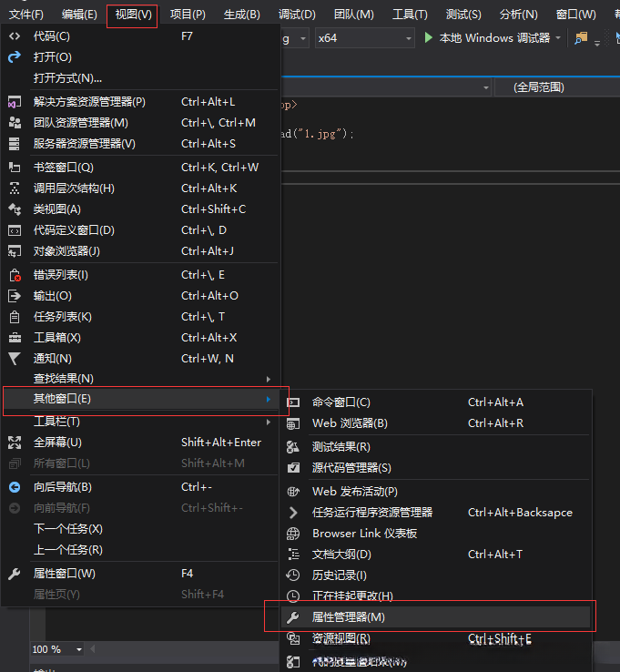Click the Navigate Backward (向后导航) arrow icon
This screenshot has width=620, height=672.
click(15, 487)
